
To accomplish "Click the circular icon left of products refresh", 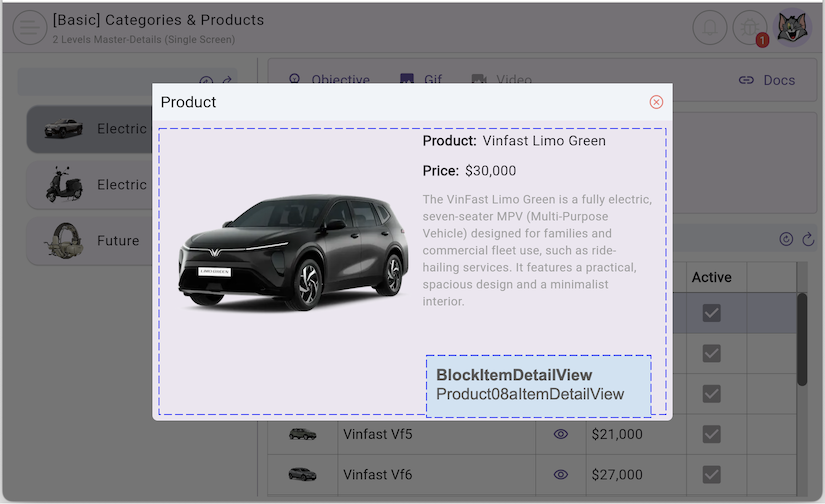I will (x=786, y=239).
